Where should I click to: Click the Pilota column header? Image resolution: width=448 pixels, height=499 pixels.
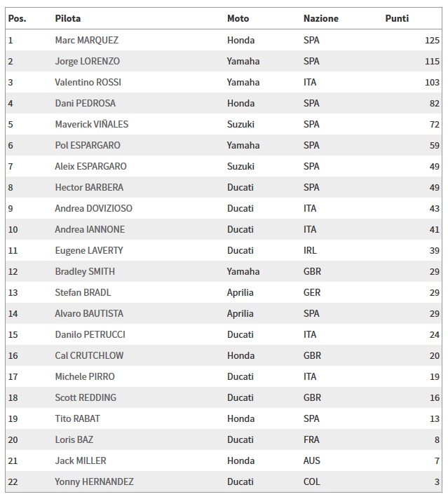(67, 19)
